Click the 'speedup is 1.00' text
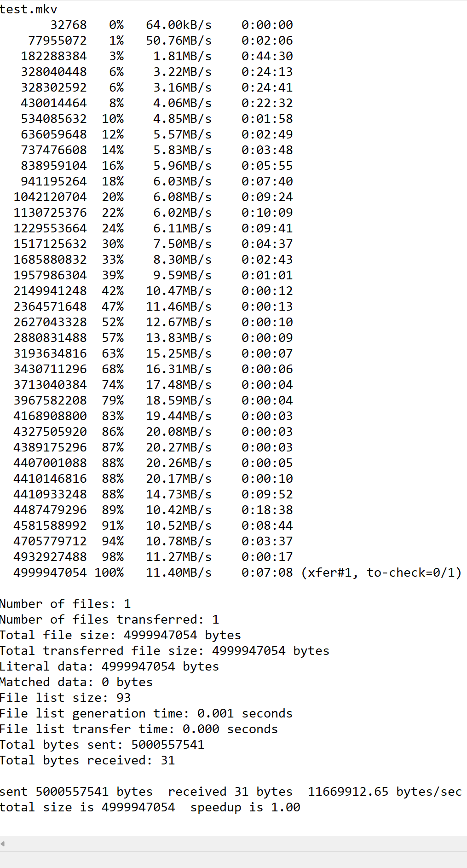This screenshot has height=868, width=467. (245, 807)
